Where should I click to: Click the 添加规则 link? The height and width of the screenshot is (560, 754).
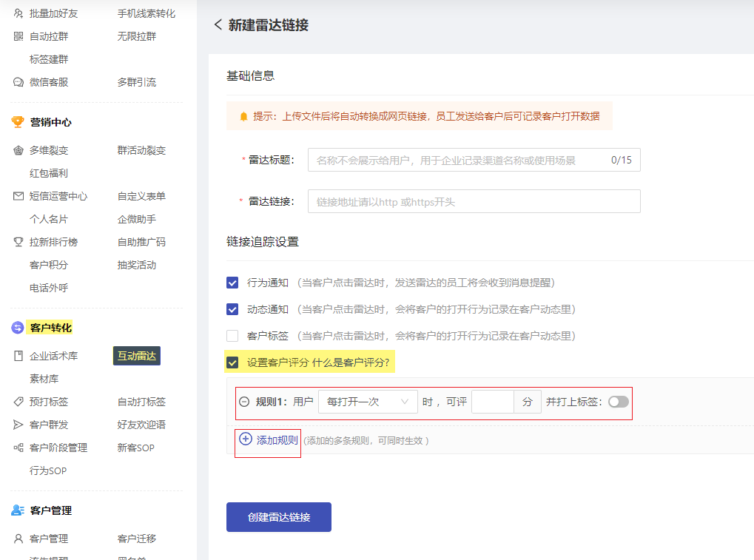pyautogui.click(x=277, y=440)
